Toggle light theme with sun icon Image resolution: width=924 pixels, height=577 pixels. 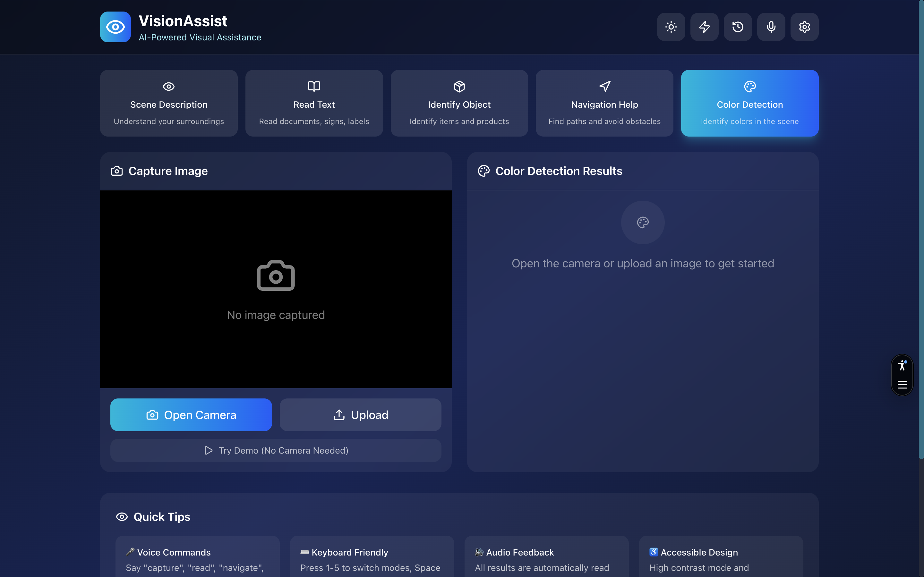[x=671, y=27]
